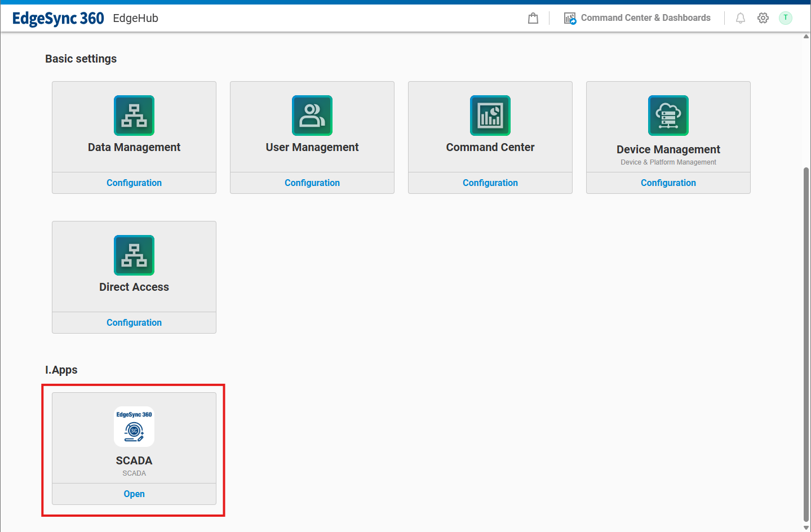Click the Command Center chart icon
Image resolution: width=811 pixels, height=532 pixels.
pyautogui.click(x=490, y=116)
